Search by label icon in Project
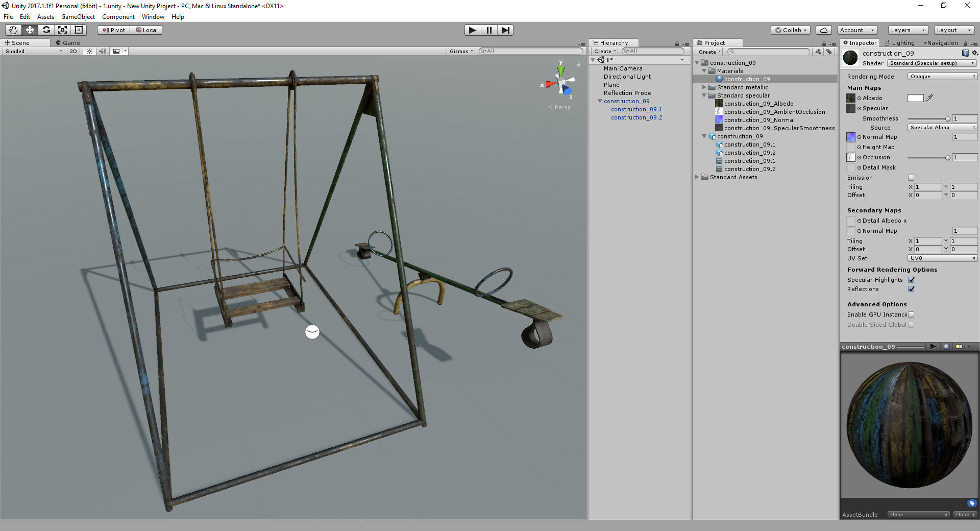 (x=829, y=52)
